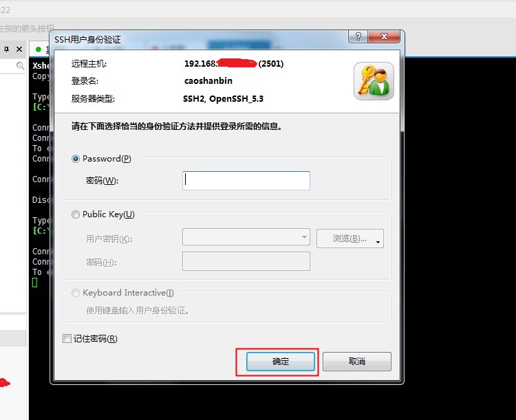Expand the 浏览 browse button arrow
Viewport: 516px width, 420px height.
click(x=378, y=242)
